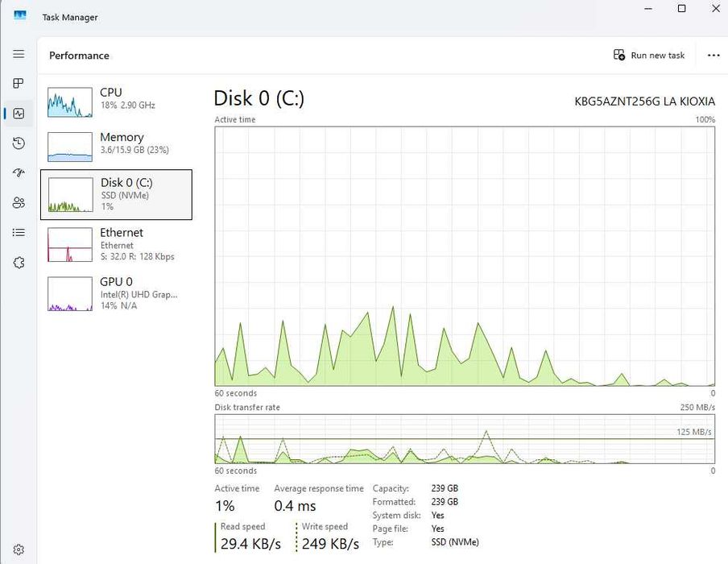Image resolution: width=728 pixels, height=564 pixels.
Task: Open Task Manager Settings gear
Action: tap(19, 549)
